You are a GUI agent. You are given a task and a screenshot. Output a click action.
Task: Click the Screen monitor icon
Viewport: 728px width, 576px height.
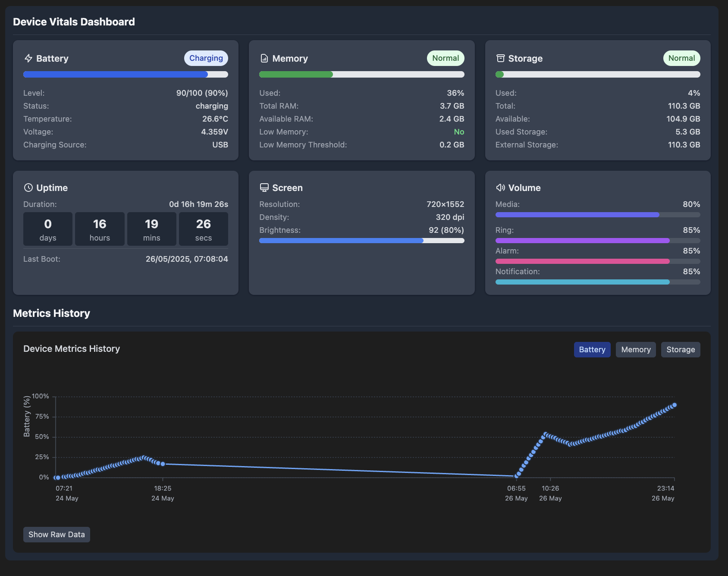tap(264, 188)
